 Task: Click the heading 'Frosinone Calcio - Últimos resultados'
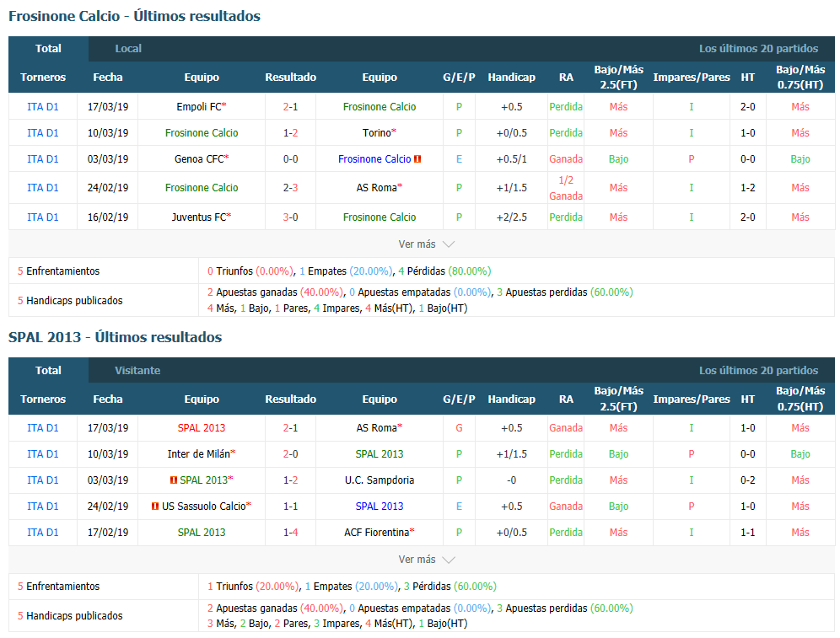click(x=134, y=17)
